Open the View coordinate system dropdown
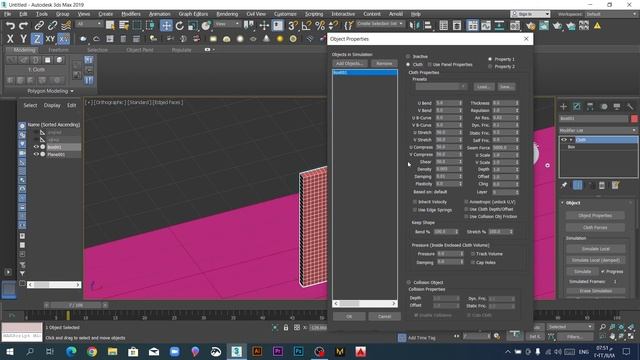Screen dimensions: 640x360 (227, 24)
